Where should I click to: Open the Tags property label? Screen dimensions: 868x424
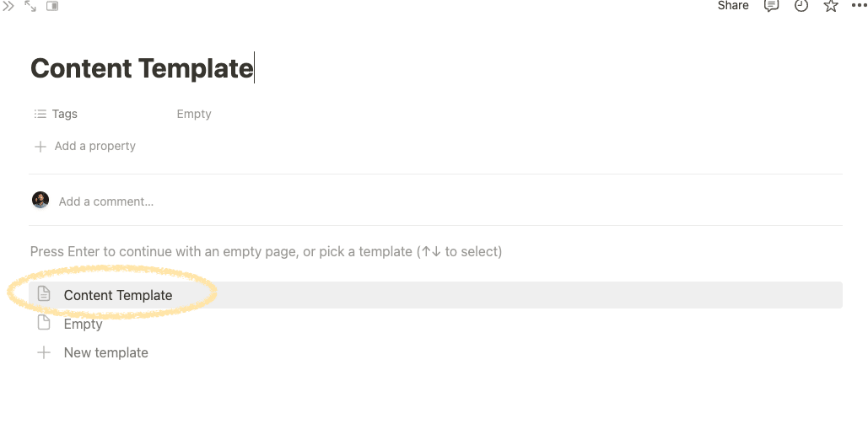click(64, 114)
